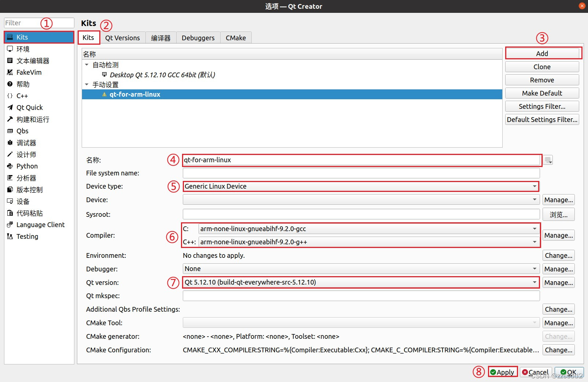Click the kit icon button beside name field
The image size is (588, 382).
pos(548,160)
